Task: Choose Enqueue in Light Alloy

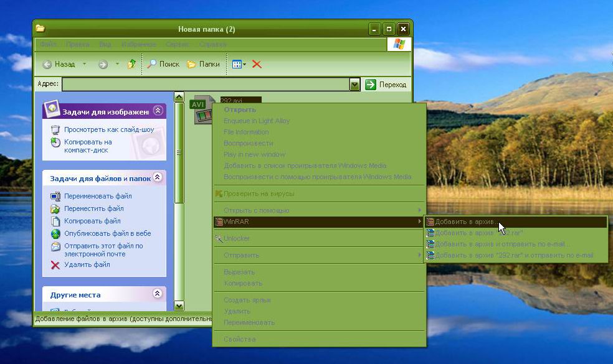Action: pos(319,121)
